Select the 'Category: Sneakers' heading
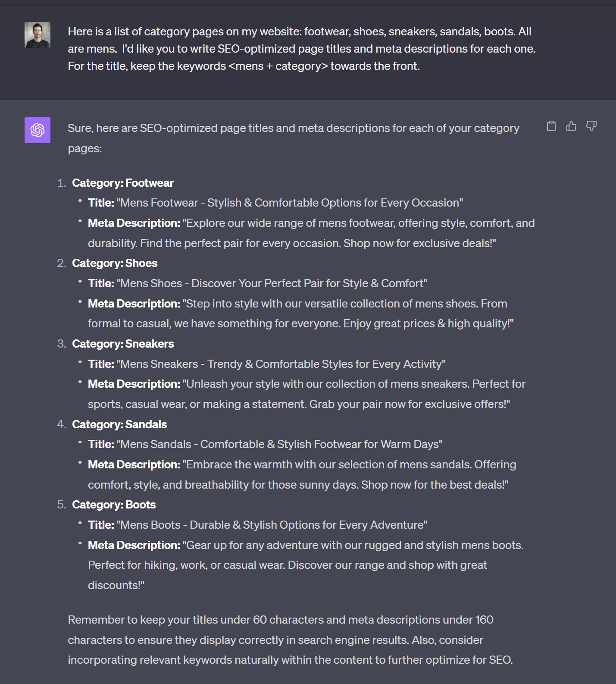Viewport: 616px width, 684px height. (123, 344)
